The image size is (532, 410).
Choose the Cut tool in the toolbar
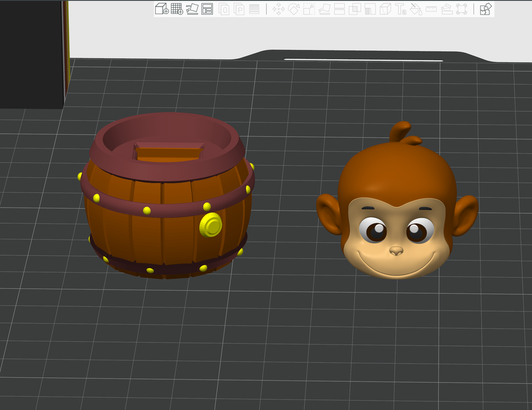click(339, 9)
